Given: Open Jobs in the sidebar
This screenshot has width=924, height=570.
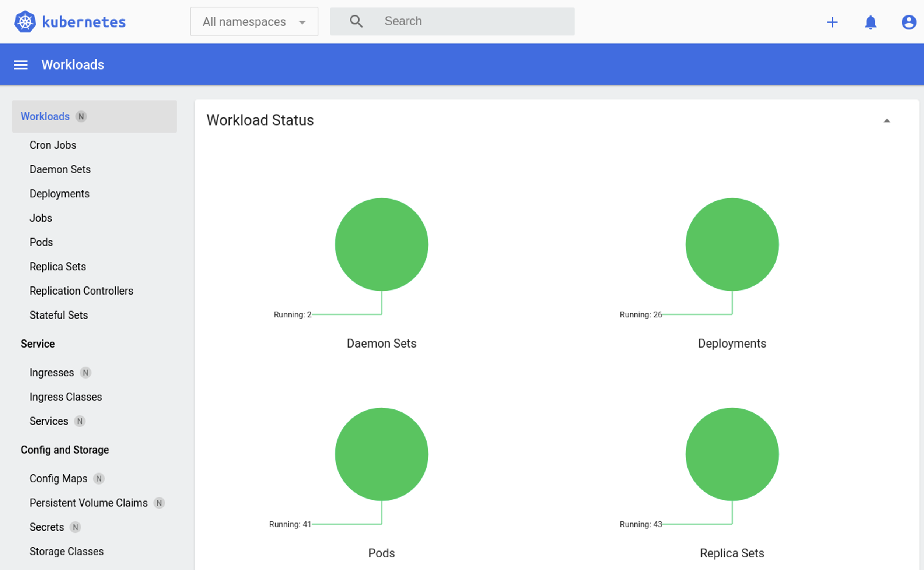Looking at the screenshot, I should pos(41,218).
